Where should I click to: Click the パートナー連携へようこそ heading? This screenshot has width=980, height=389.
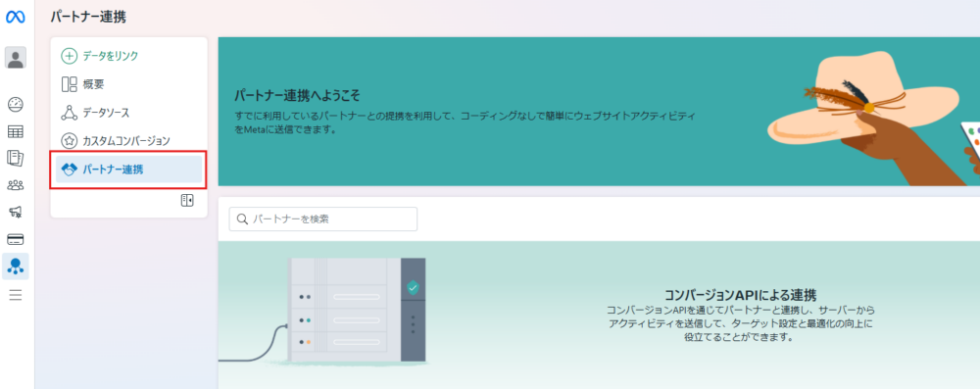(x=298, y=96)
